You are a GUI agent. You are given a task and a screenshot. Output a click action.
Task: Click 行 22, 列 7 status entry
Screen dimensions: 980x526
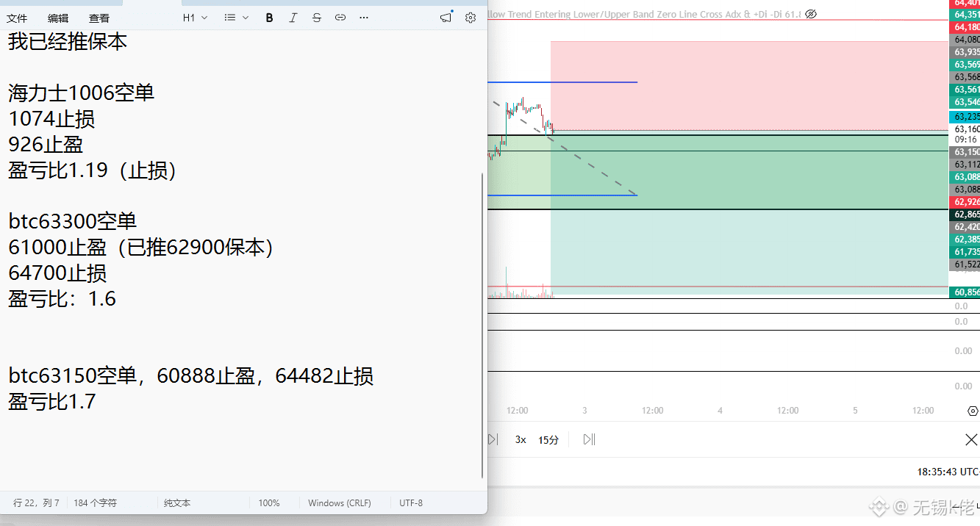point(36,503)
